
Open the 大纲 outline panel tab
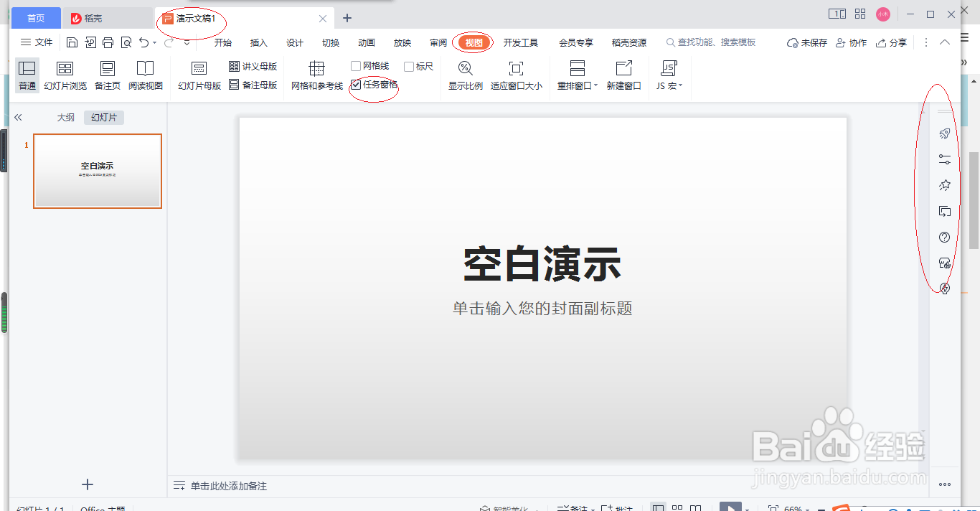65,117
